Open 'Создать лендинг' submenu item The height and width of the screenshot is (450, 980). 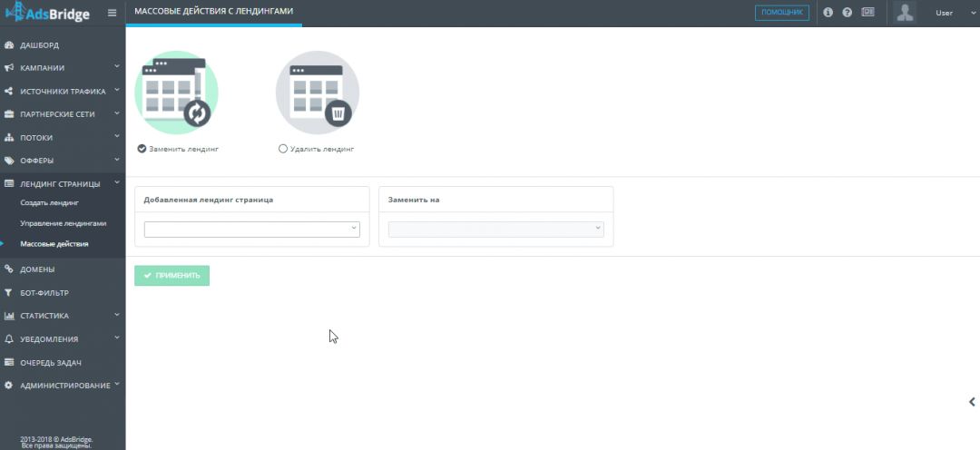(49, 202)
